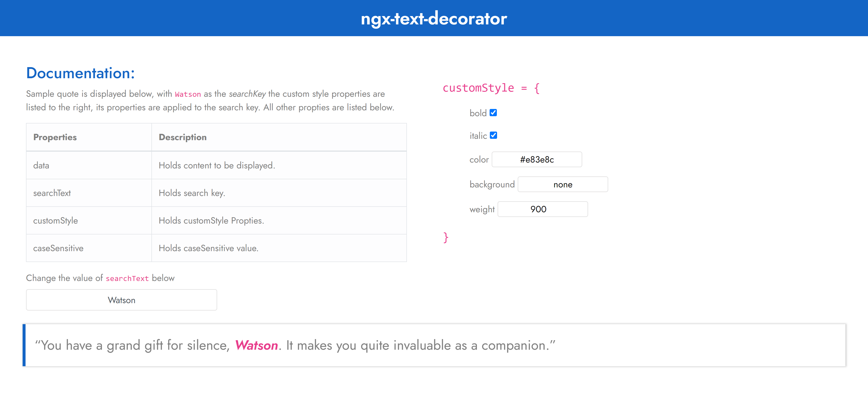Click the customStyle = { code label
This screenshot has height=413, width=868.
point(491,88)
